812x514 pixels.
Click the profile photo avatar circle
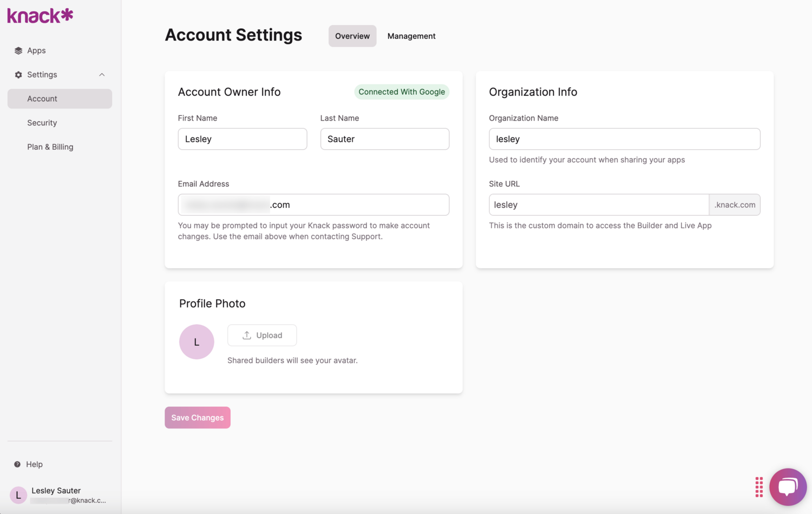197,342
